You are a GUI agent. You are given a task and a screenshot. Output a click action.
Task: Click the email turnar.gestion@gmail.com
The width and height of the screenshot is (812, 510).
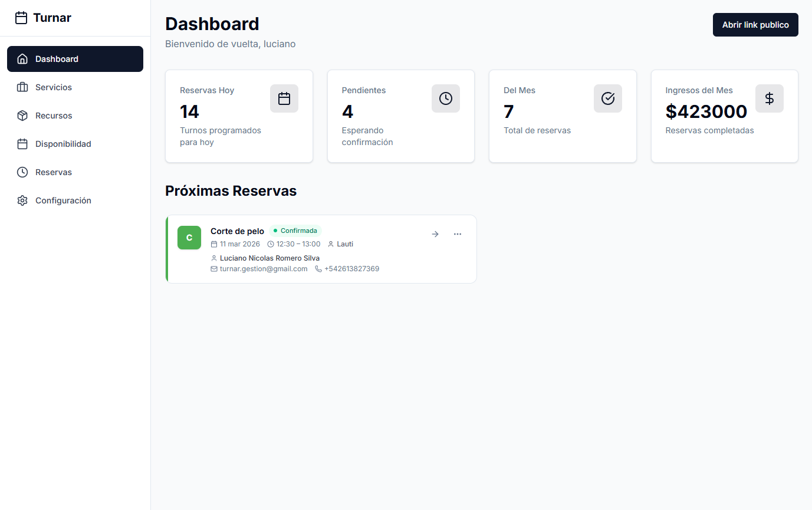[264, 269]
